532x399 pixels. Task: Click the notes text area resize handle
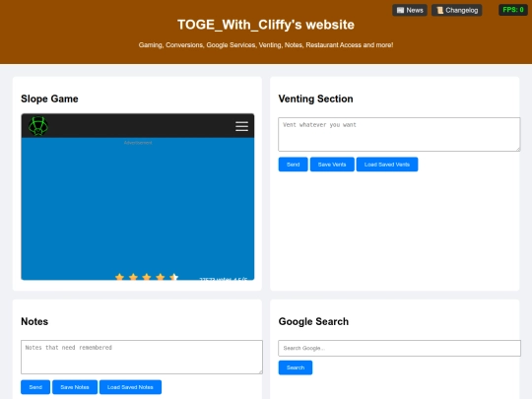click(x=260, y=371)
